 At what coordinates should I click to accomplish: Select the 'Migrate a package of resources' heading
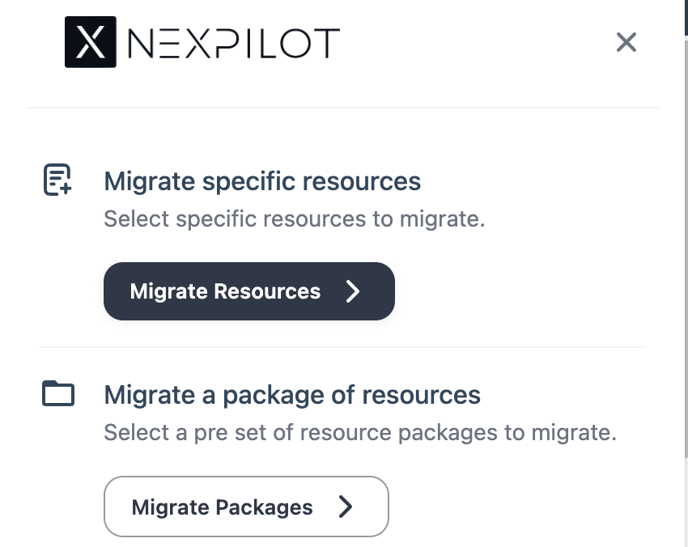click(292, 395)
